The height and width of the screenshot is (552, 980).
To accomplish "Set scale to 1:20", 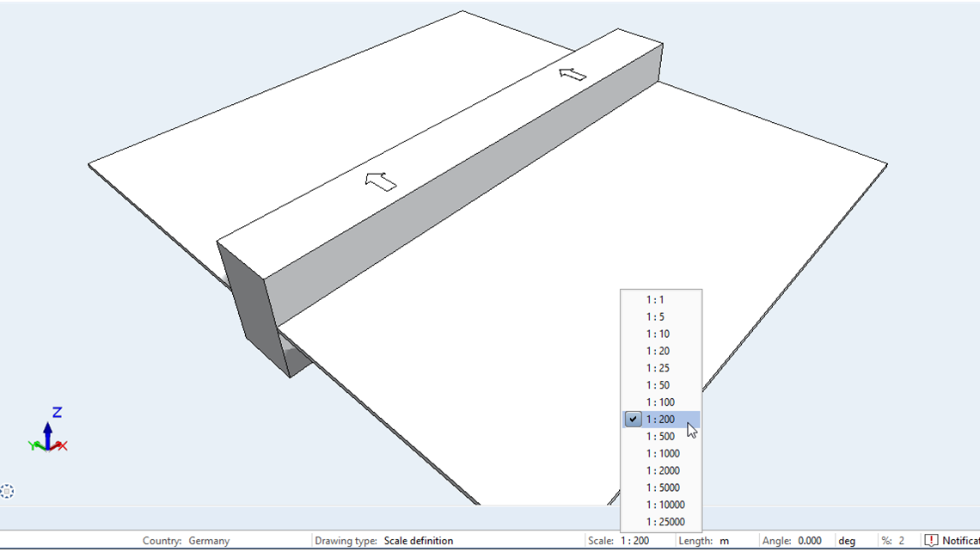I will (658, 352).
